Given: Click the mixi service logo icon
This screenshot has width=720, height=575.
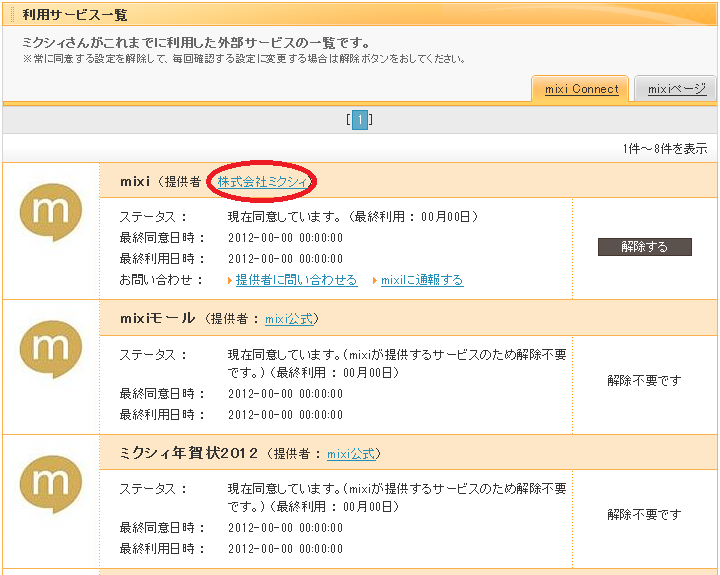Looking at the screenshot, I should (51, 212).
